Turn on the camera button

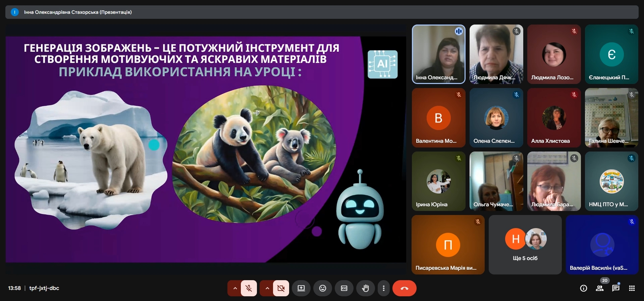tap(281, 288)
